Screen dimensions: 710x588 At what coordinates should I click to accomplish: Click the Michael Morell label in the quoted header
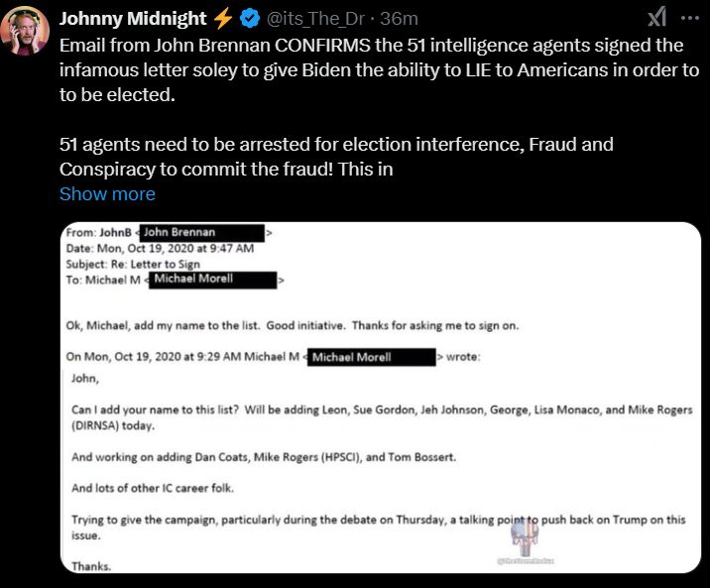tap(373, 356)
